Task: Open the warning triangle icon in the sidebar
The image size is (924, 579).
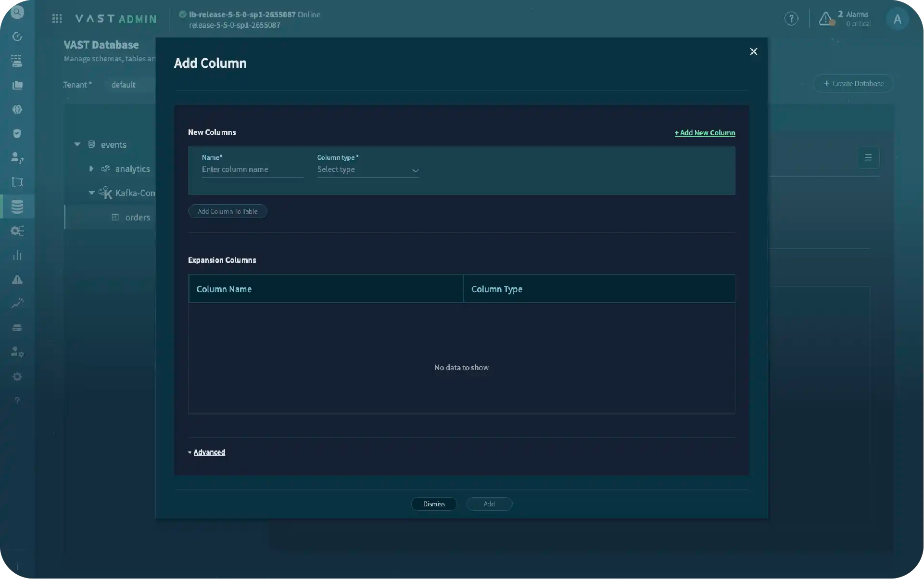Action: click(17, 280)
